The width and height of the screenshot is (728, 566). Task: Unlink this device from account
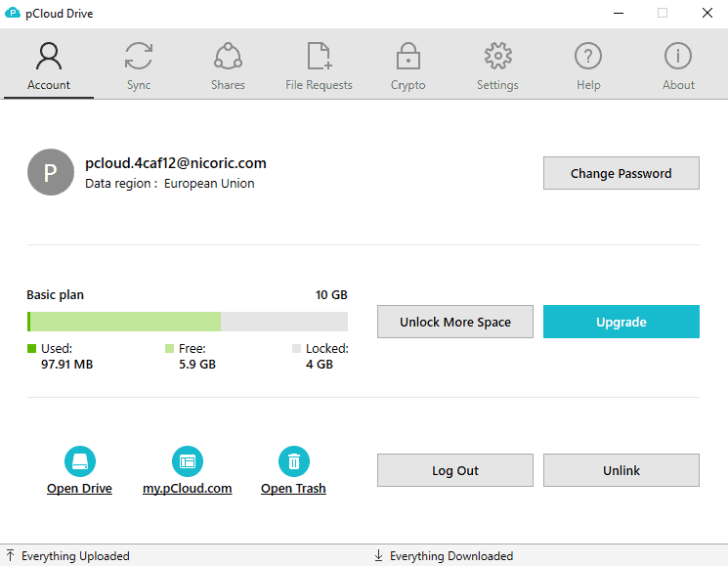621,470
